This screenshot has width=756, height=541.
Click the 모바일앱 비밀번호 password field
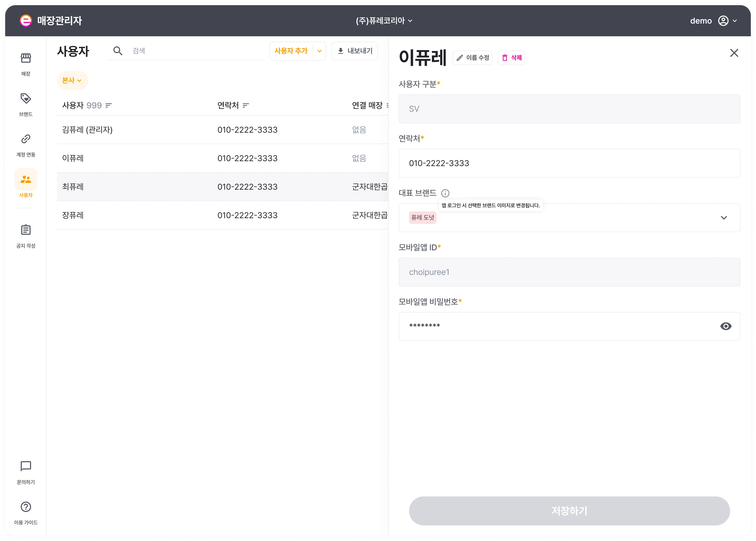569,326
